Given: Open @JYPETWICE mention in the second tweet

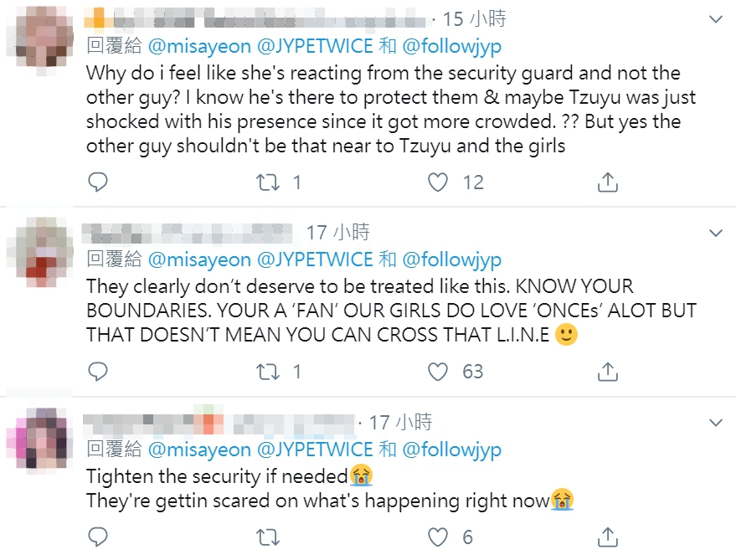Looking at the screenshot, I should click(x=315, y=259).
